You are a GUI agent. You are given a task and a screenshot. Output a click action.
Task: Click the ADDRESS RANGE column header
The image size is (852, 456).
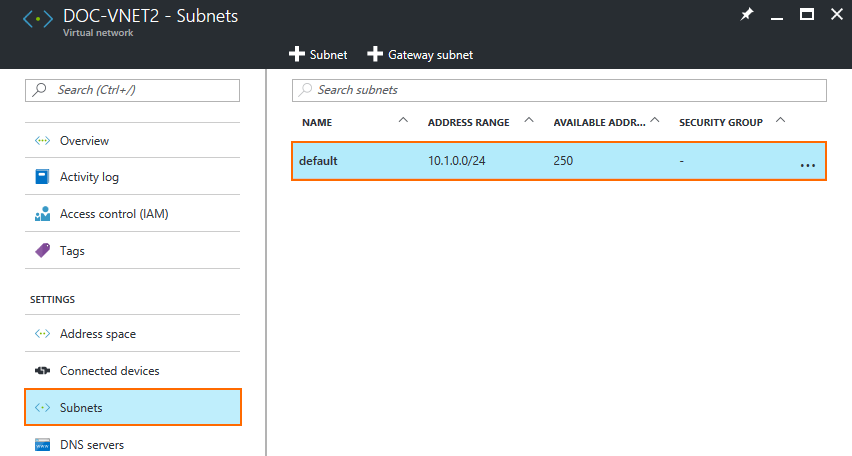pos(468,123)
